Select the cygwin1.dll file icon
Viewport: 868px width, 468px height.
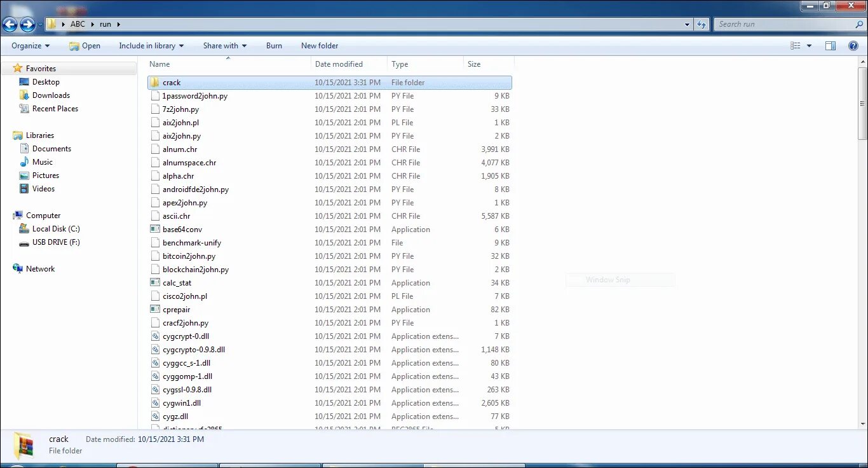(156, 403)
